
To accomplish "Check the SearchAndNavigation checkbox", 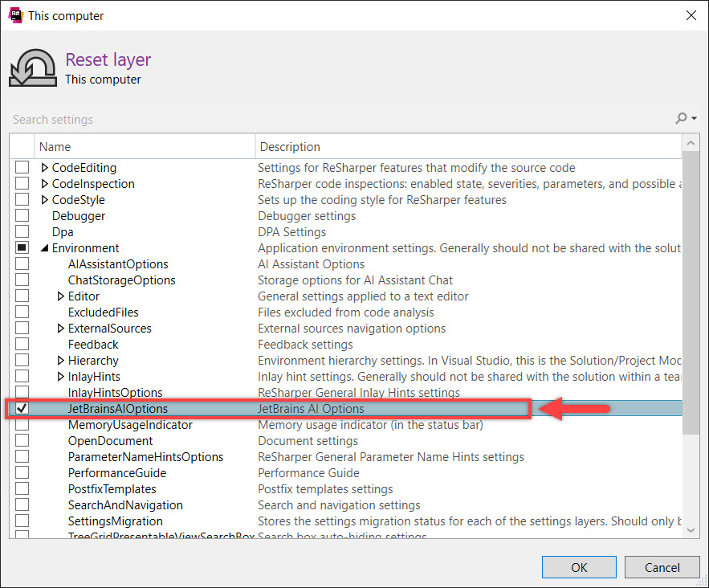I will pos(22,504).
